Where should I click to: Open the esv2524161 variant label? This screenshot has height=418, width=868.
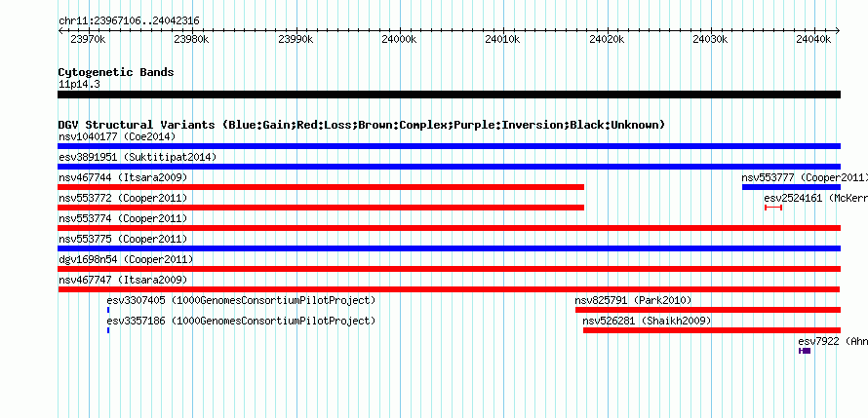[x=816, y=198]
